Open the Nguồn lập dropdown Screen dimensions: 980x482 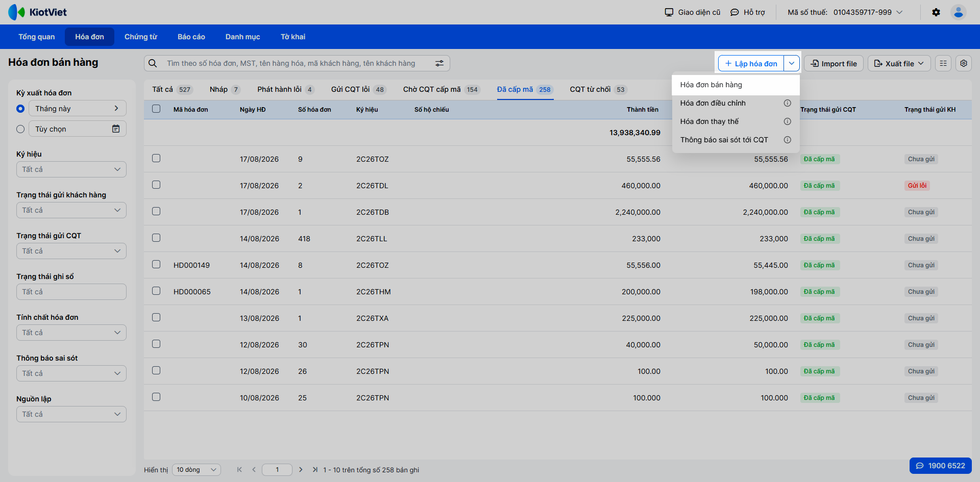[71, 414]
